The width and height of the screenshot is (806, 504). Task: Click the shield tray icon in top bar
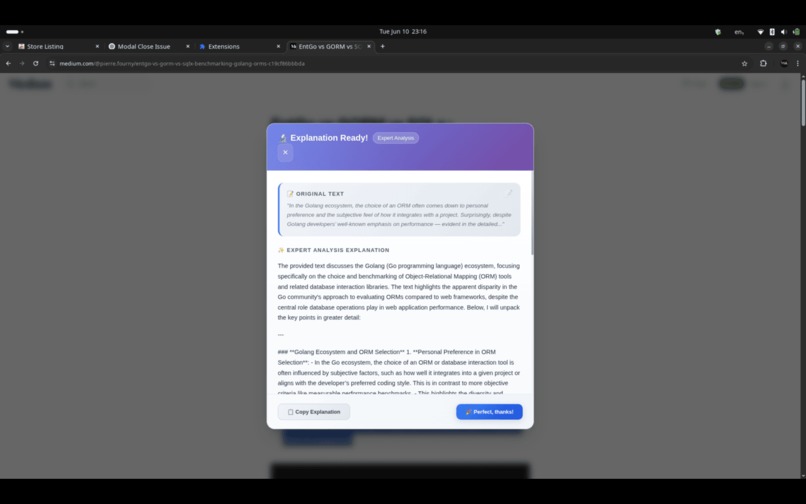coord(718,32)
